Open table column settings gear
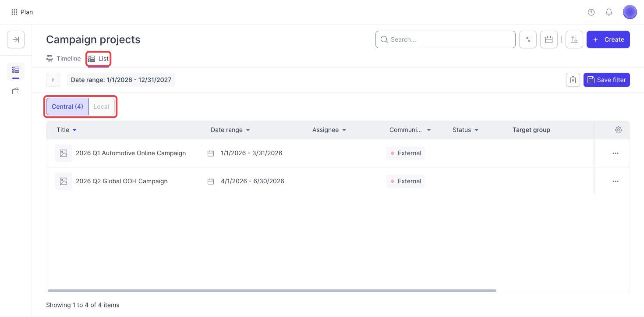Viewport: 644px width, 317px height. click(x=619, y=130)
